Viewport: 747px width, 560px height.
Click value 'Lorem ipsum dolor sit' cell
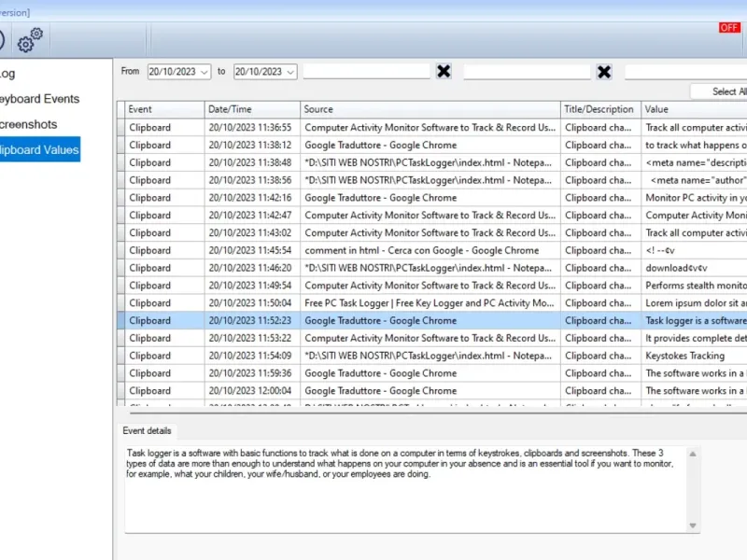[x=694, y=303]
